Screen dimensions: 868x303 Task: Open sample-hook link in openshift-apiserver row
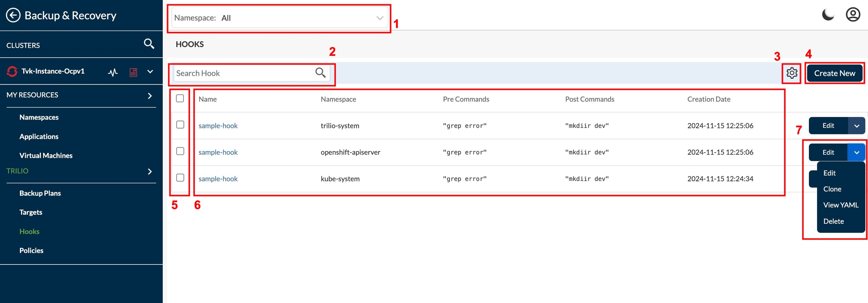point(218,152)
